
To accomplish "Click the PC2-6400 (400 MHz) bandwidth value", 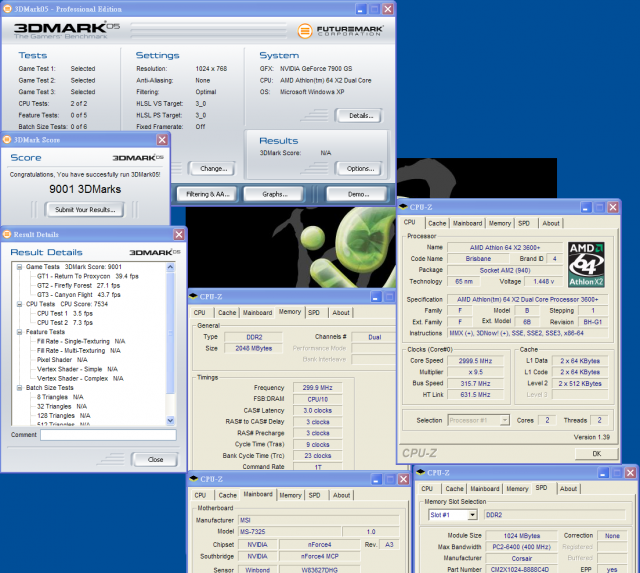I will click(x=521, y=547).
